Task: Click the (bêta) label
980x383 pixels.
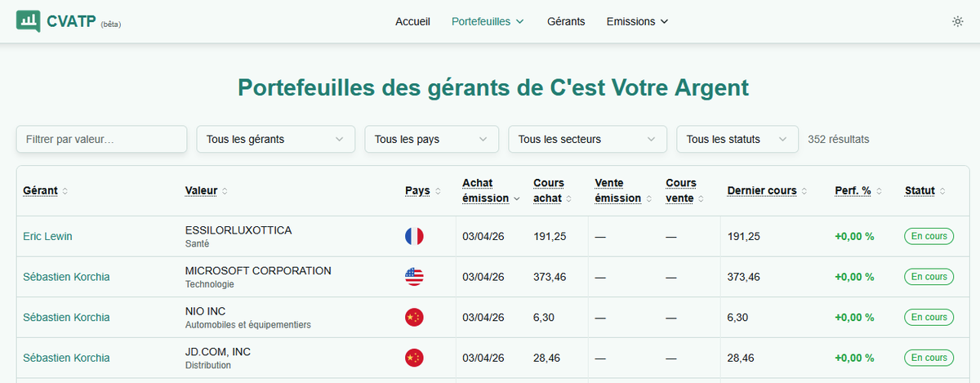Action: coord(111,24)
